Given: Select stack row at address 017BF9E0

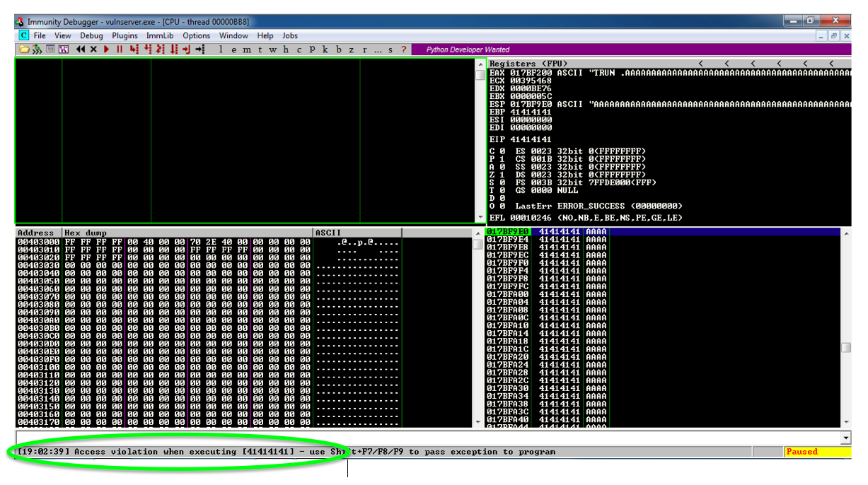Looking at the screenshot, I should (x=664, y=231).
